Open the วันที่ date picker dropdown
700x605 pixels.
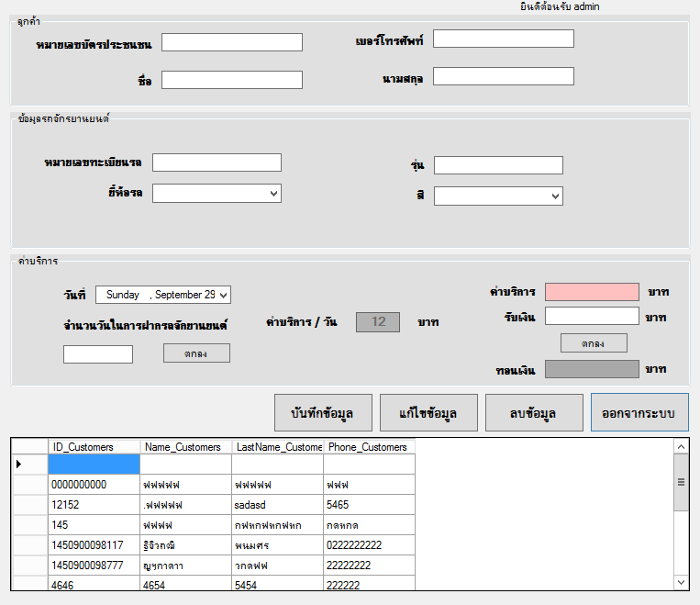[224, 295]
